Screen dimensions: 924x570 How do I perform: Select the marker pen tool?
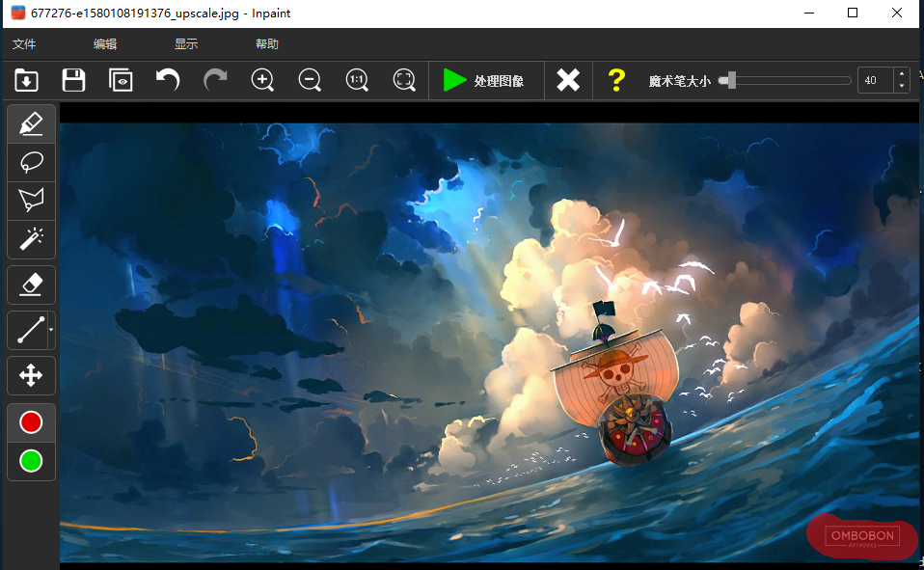pos(31,123)
